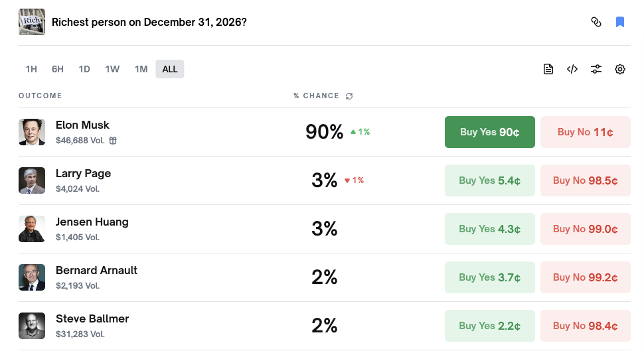Click the refresh icon beside % Chance

tap(349, 96)
